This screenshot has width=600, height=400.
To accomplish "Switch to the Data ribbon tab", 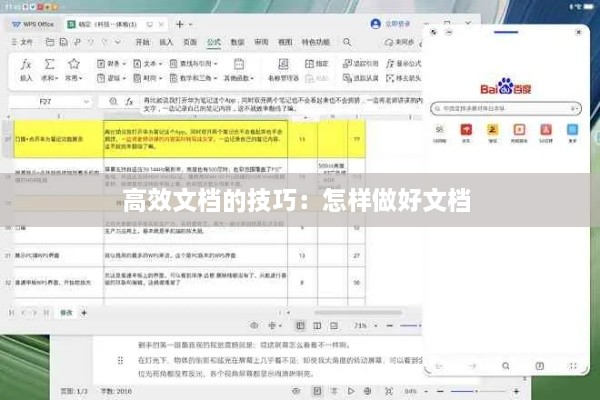I will tap(237, 42).
